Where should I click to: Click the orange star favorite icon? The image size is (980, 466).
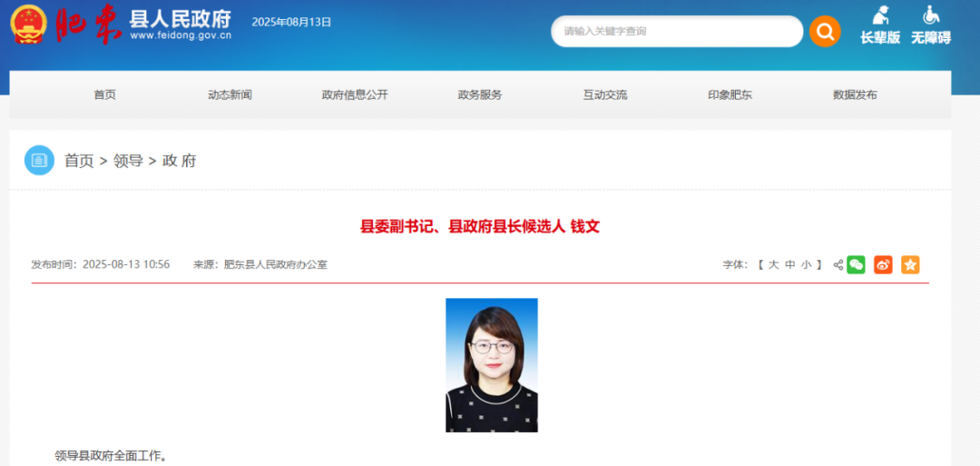pos(910,264)
